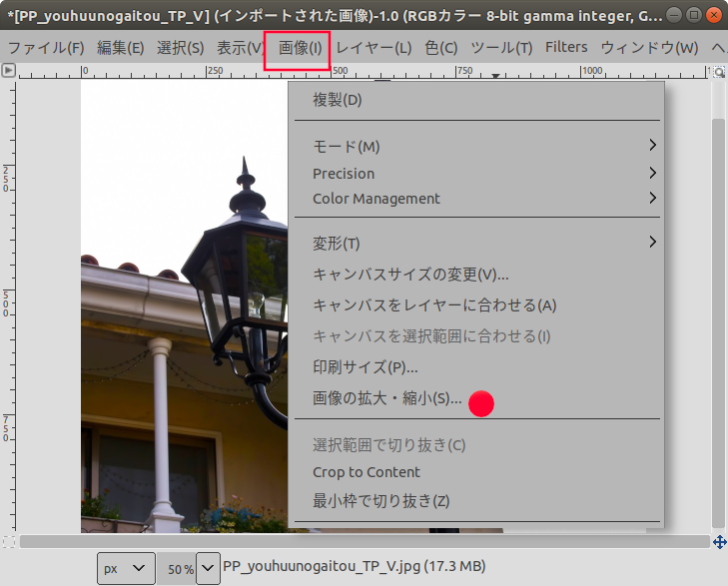Expand the 変形(T) submenu

(x=476, y=243)
